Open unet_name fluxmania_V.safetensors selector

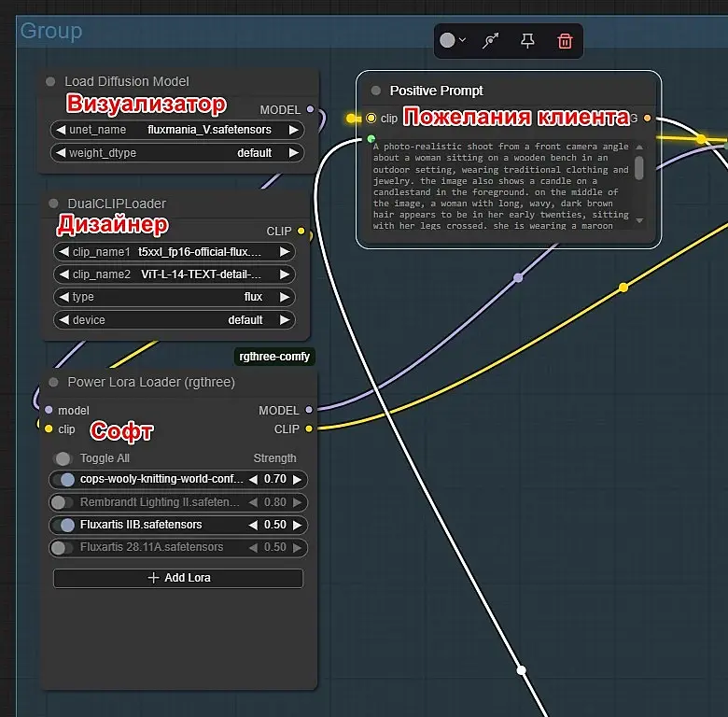click(177, 130)
